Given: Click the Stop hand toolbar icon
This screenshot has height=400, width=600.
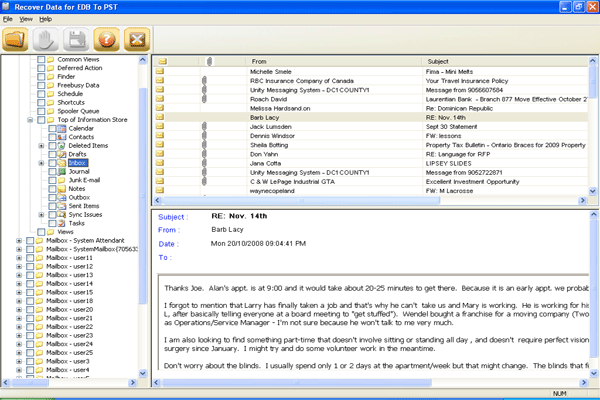Looking at the screenshot, I should coord(46,41).
